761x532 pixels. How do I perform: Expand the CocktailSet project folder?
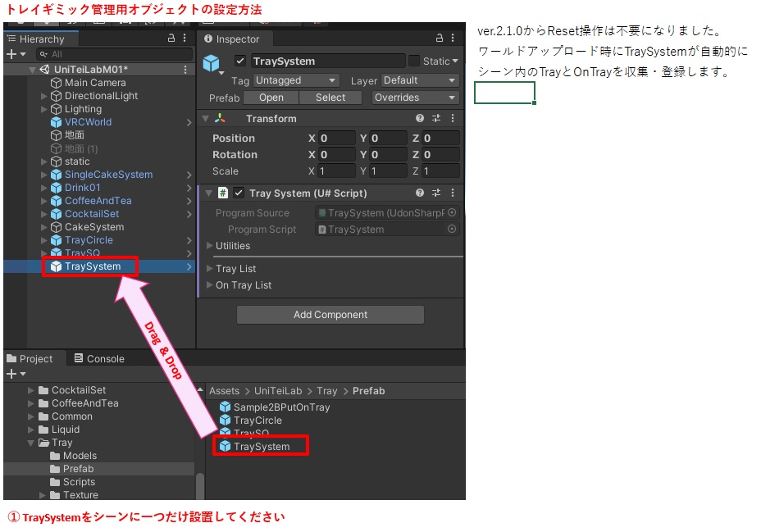click(31, 390)
